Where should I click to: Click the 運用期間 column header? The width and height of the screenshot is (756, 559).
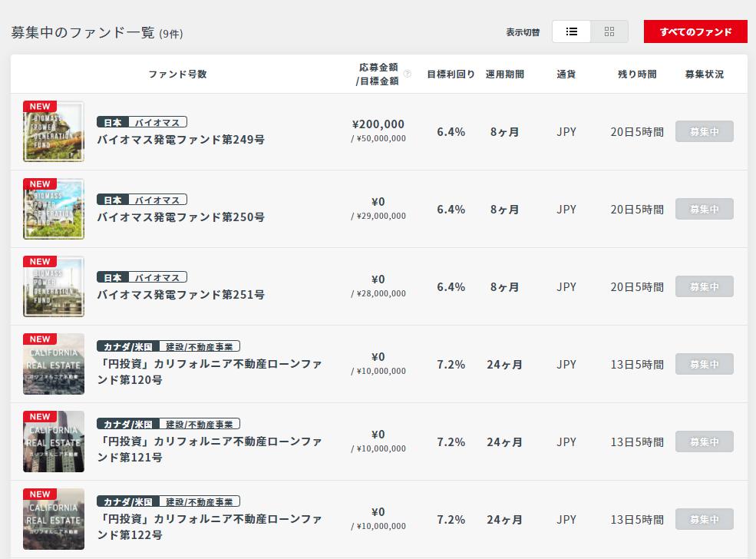(505, 74)
